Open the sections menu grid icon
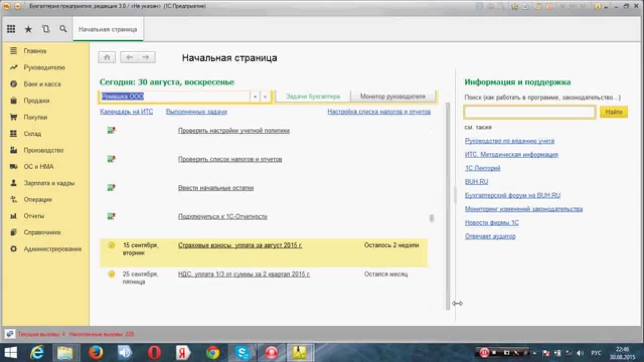Screen dimensions: 644x362 11,29
